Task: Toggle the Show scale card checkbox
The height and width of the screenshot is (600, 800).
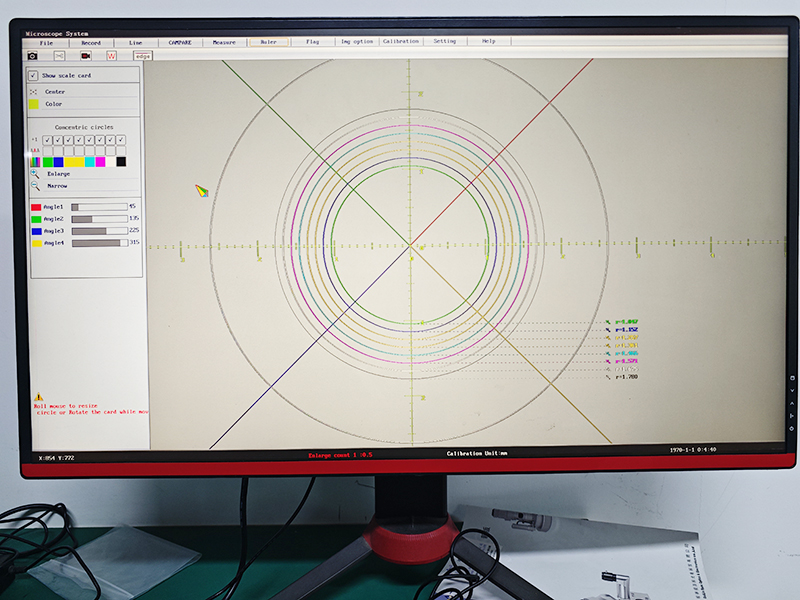Action: 33,75
